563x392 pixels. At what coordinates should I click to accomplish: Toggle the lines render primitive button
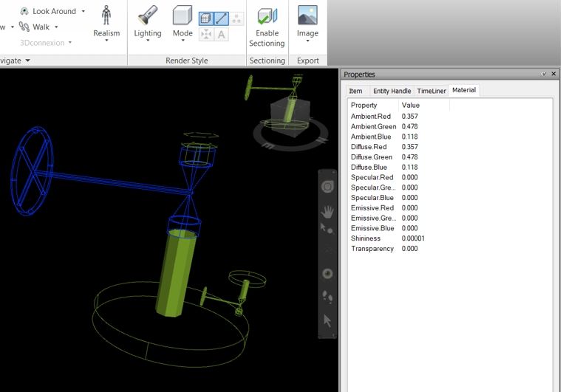pyautogui.click(x=222, y=19)
